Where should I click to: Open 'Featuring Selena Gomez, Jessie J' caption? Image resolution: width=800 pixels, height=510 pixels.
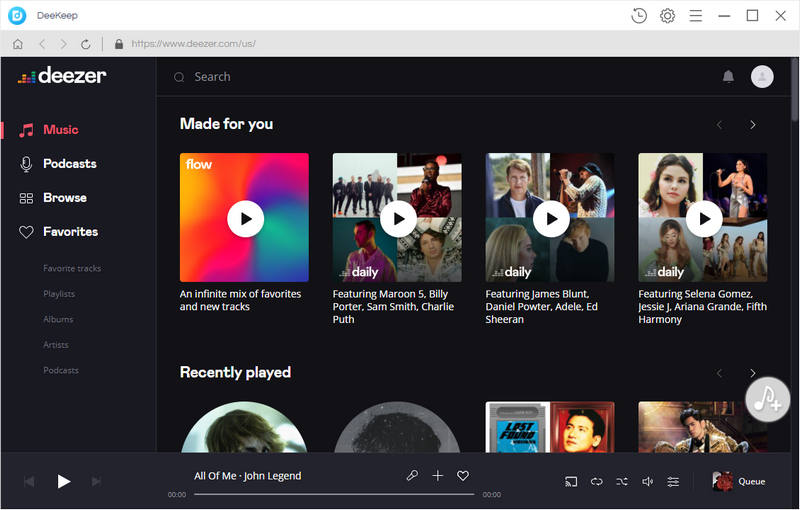(703, 307)
